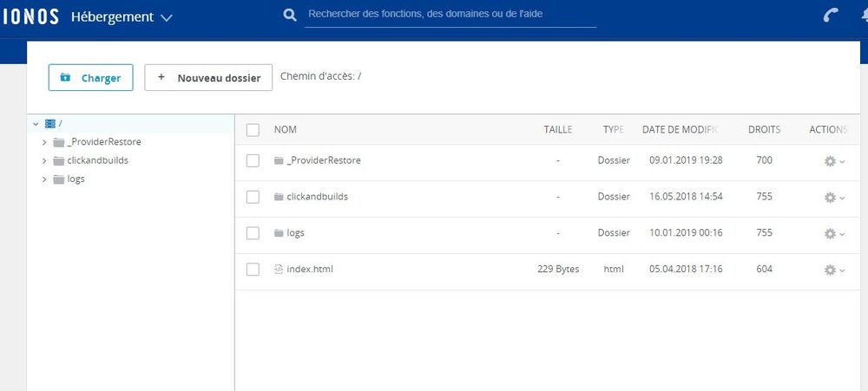Image resolution: width=868 pixels, height=391 pixels.
Task: Click the IONOS logo
Action: [30, 16]
